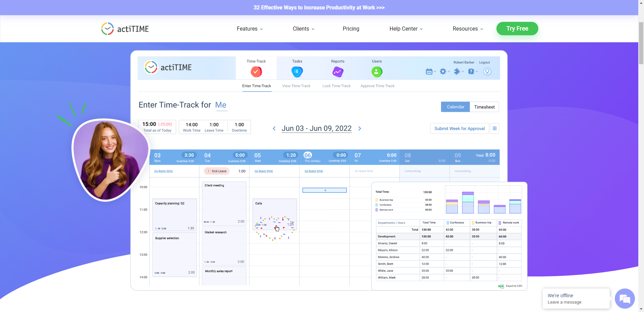Open the Tasks module via its blue icon
The height and width of the screenshot is (312, 644).
pos(297,72)
